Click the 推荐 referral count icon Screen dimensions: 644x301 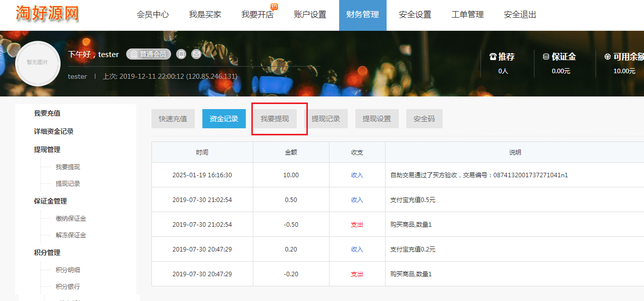pyautogui.click(x=493, y=57)
